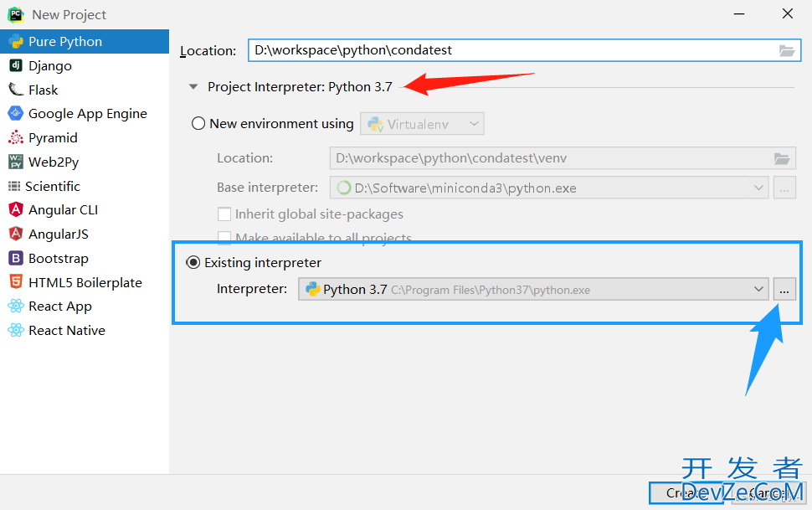
Task: Click the React Native atom icon
Action: [x=16, y=330]
